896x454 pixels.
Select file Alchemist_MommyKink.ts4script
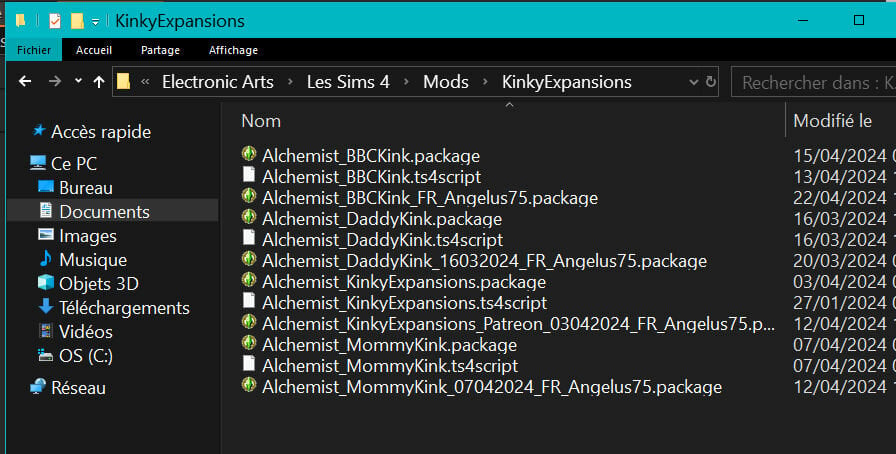tap(390, 366)
